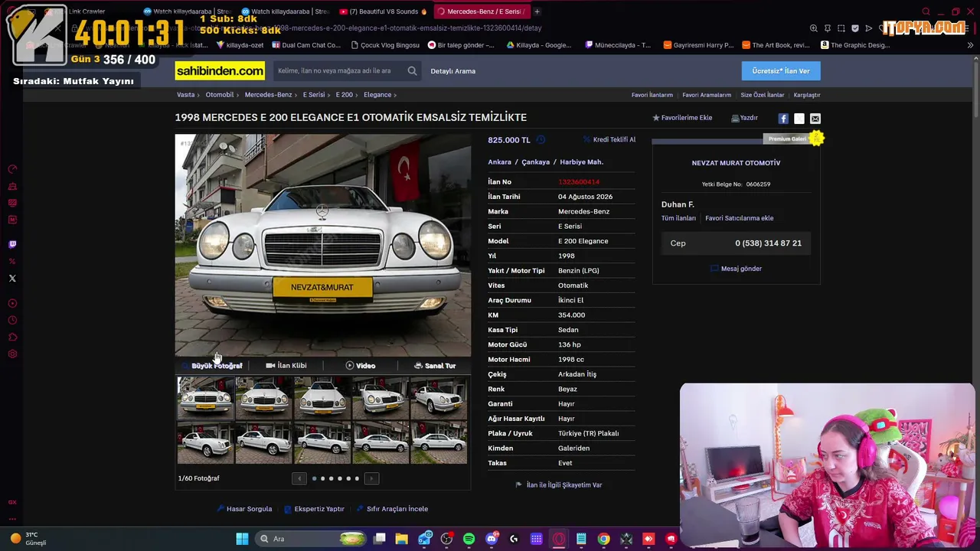This screenshot has height=551, width=980.
Task: Open Google Chrome from the taskbar
Action: [604, 539]
